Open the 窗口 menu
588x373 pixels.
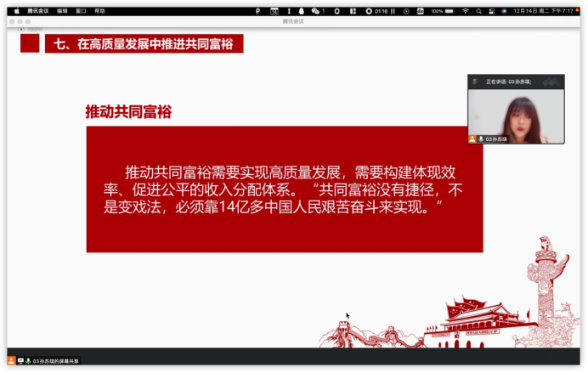tap(81, 11)
